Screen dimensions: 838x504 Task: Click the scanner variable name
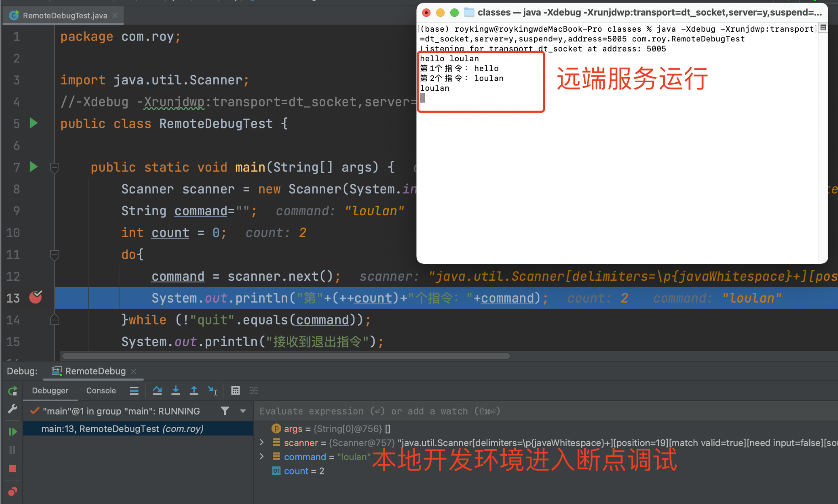[x=301, y=443]
